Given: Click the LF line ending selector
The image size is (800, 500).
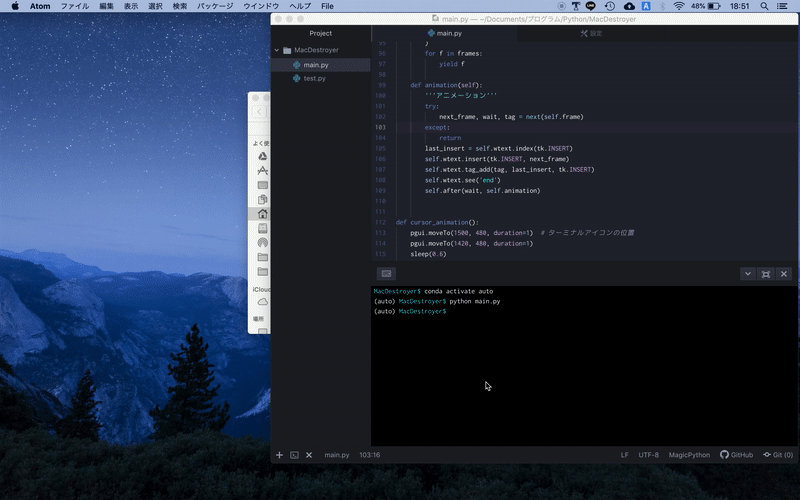Looking at the screenshot, I should (625, 455).
